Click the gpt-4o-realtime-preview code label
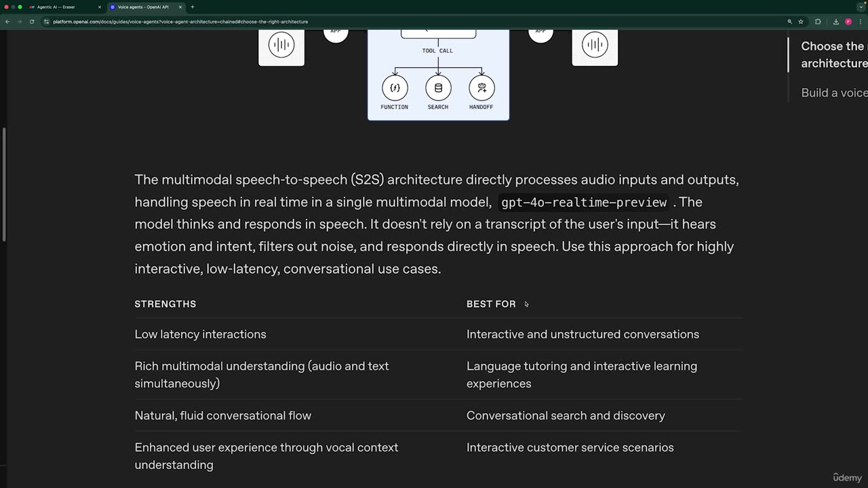Viewport: 868px width, 488px height. click(x=584, y=202)
